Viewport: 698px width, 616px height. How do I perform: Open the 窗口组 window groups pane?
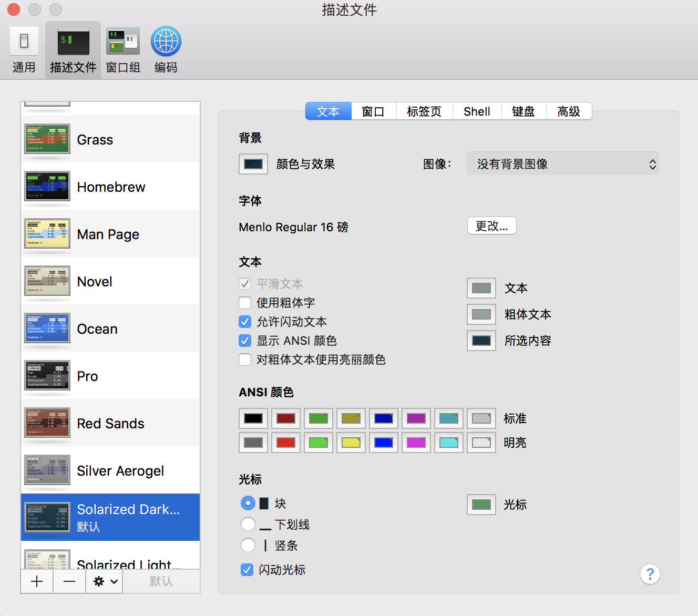(123, 50)
